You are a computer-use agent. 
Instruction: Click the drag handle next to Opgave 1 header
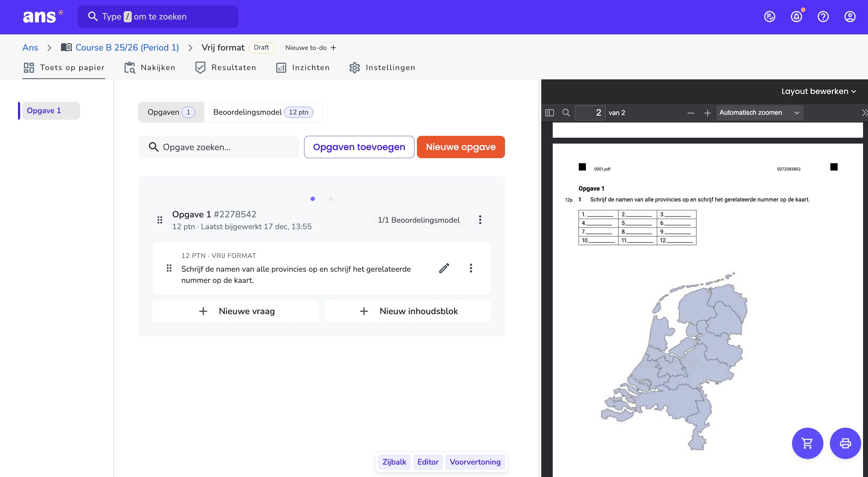tap(160, 220)
